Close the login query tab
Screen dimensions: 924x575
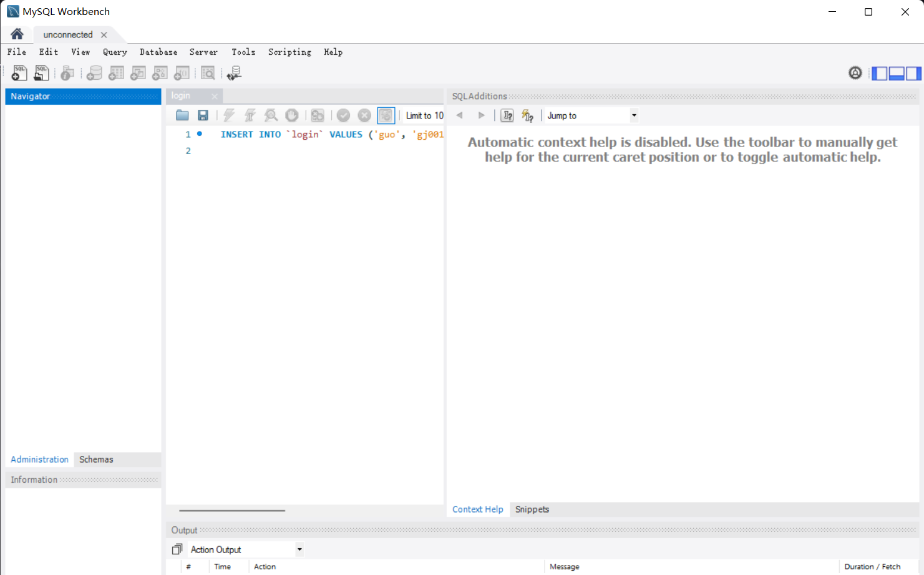[215, 96]
